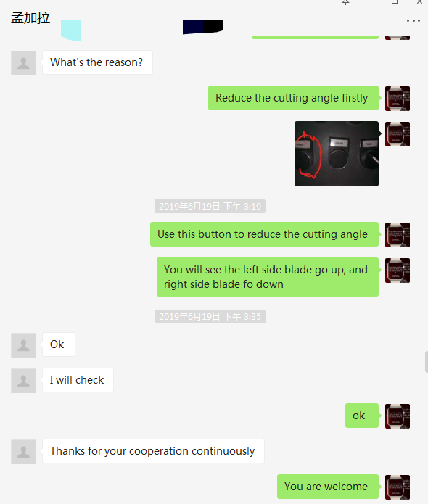Click contact avatar beside the "Ok" message
This screenshot has width=428, height=504.
point(23,345)
